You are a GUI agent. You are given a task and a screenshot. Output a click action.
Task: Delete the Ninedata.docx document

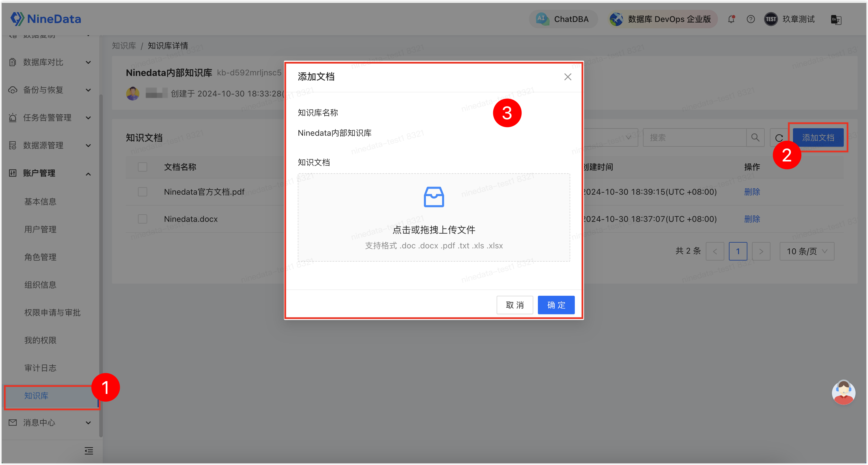click(x=752, y=219)
